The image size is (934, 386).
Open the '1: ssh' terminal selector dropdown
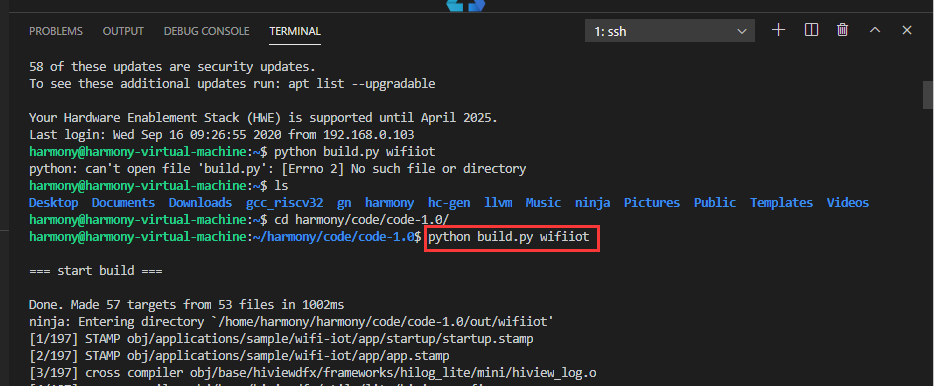pos(670,31)
